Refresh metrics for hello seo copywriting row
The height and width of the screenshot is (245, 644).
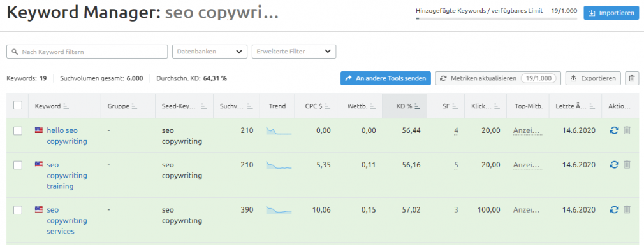coord(614,130)
